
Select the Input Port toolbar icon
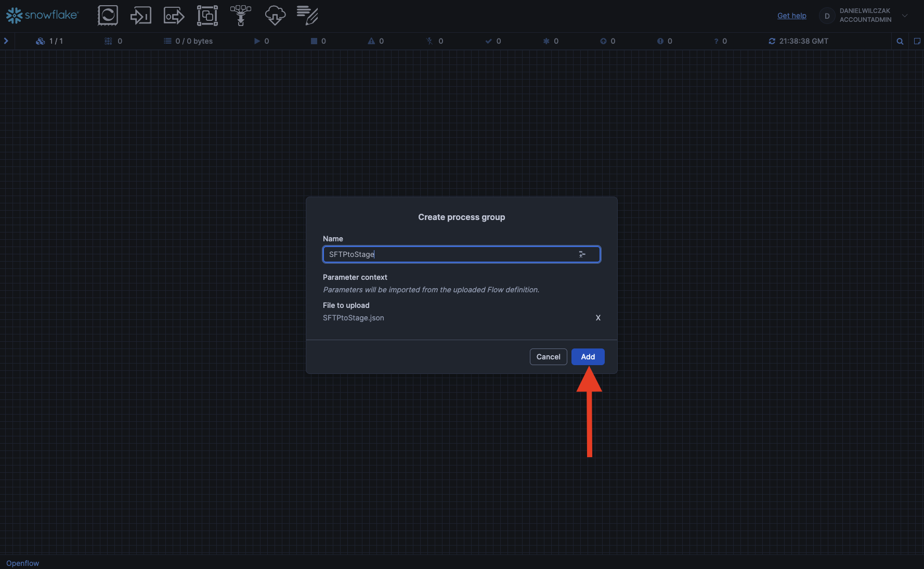(140, 16)
